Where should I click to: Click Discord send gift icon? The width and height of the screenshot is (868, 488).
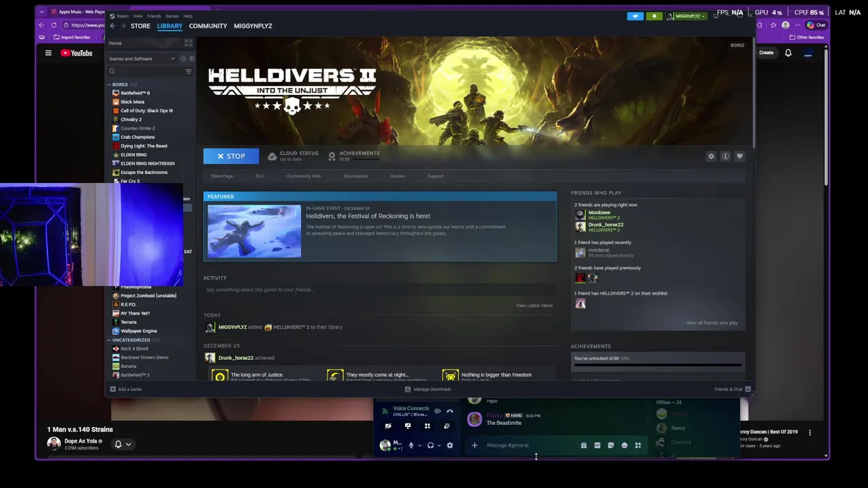584,445
